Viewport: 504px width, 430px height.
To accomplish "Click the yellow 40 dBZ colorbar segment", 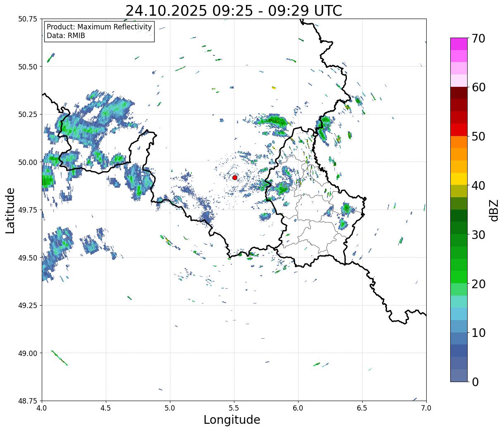I will point(459,179).
